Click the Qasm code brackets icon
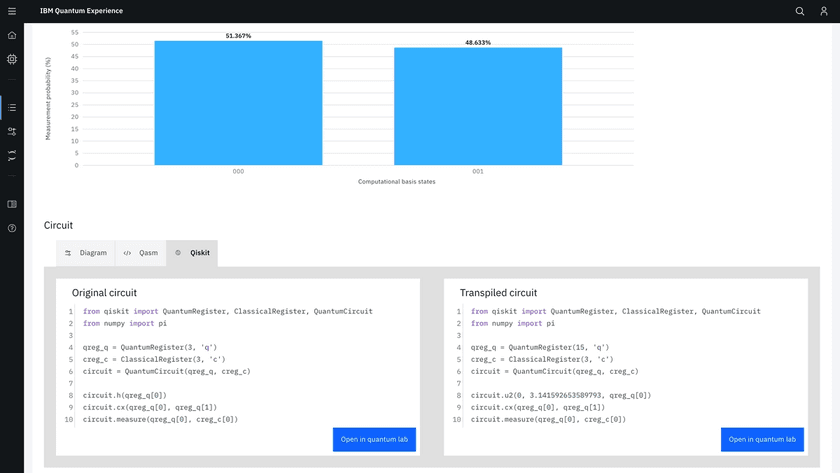 127,253
